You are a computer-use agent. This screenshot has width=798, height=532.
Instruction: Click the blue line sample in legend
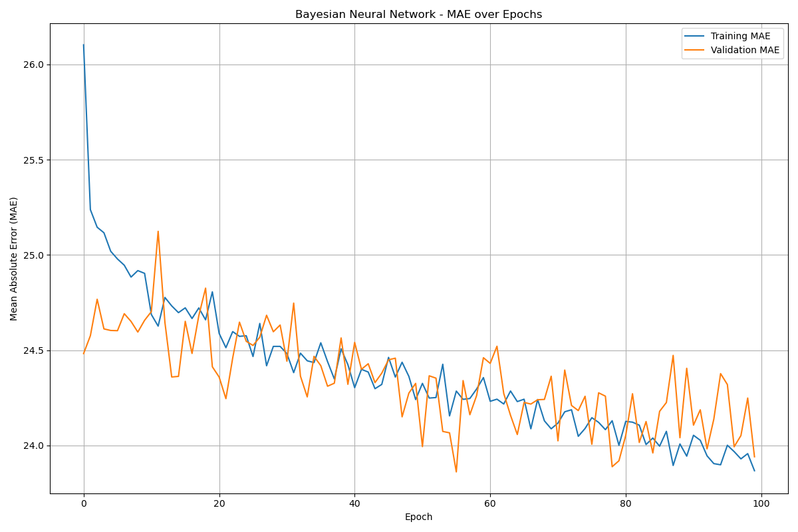coord(696,37)
